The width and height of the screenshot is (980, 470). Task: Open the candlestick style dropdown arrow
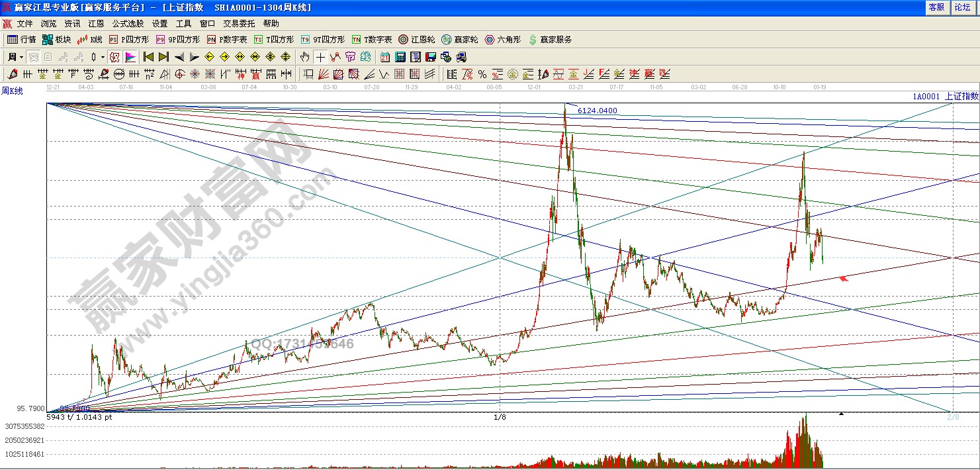click(103, 57)
